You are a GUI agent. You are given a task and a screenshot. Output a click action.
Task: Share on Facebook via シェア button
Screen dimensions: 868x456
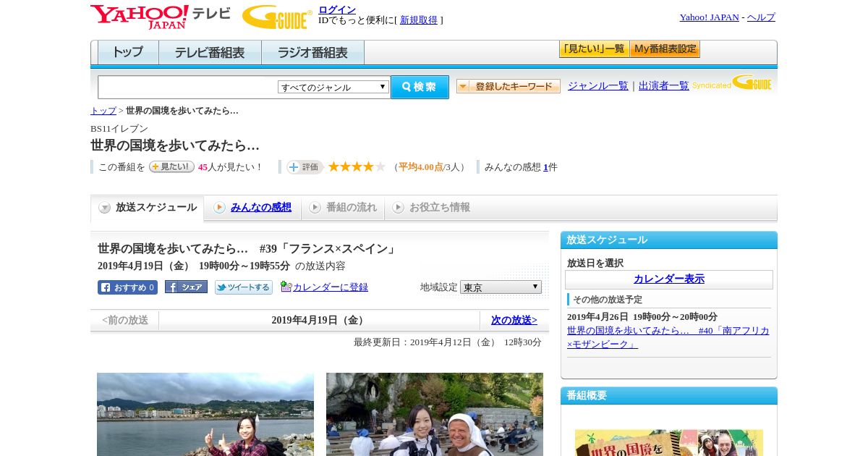pos(186,287)
